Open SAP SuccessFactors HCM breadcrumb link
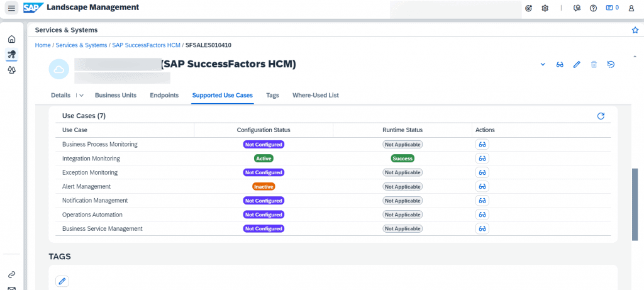The width and height of the screenshot is (644, 290). click(x=146, y=45)
